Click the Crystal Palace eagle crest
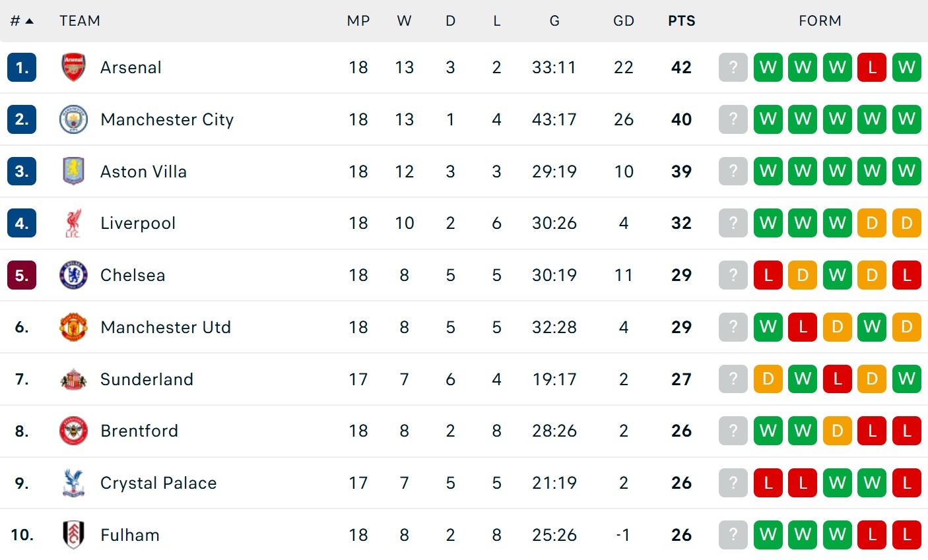 pos(73,483)
